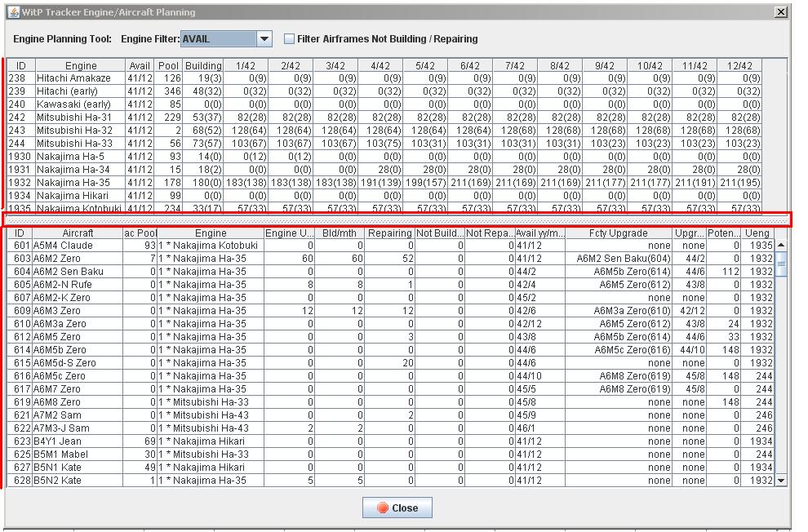Click the Aircraft column header
Image resolution: width=808 pixels, height=532 pixels.
coord(78,233)
